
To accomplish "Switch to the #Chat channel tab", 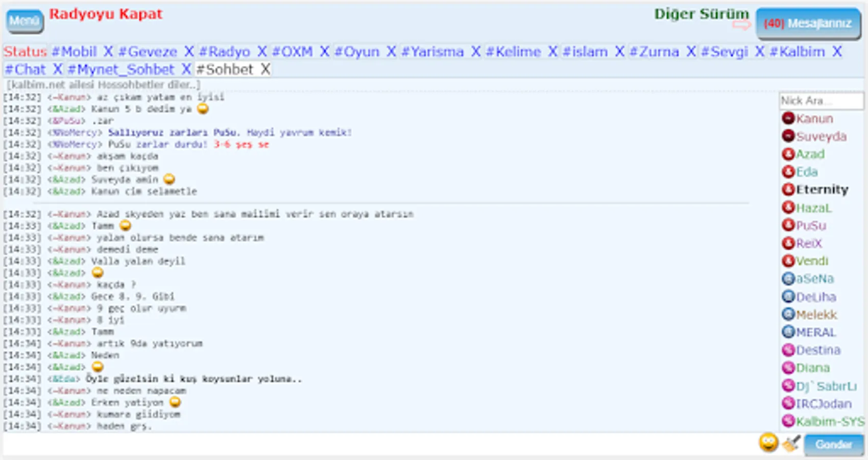I will click(x=25, y=69).
